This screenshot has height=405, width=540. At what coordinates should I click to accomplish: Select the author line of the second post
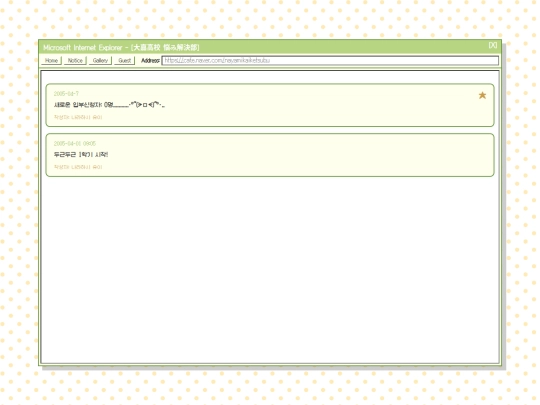coord(78,167)
